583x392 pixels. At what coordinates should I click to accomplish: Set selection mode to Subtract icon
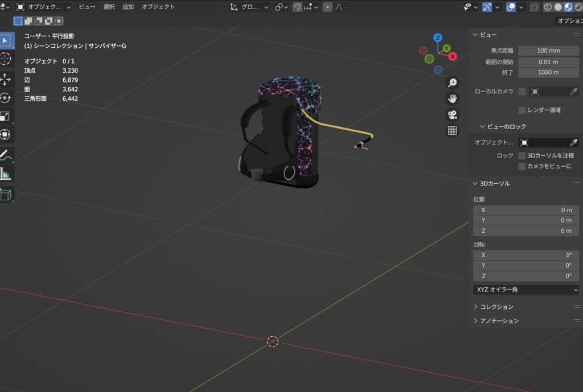pos(38,21)
